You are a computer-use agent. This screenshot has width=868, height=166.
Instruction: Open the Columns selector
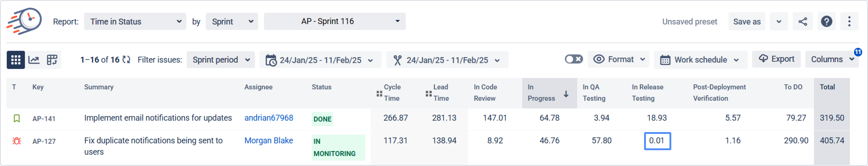[x=831, y=59]
